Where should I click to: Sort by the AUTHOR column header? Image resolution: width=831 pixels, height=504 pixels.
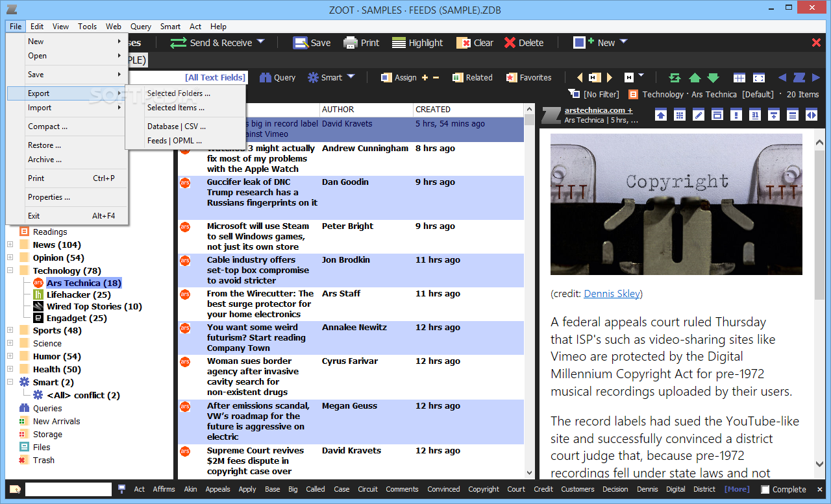366,110
